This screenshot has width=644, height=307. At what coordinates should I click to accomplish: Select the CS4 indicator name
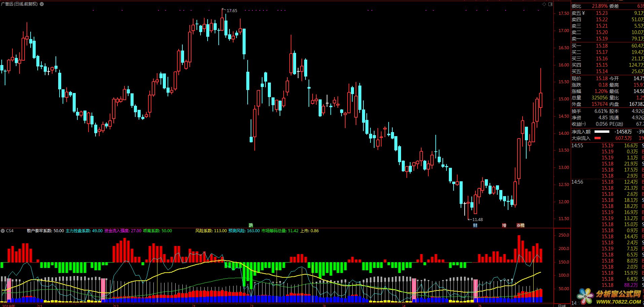10,231
